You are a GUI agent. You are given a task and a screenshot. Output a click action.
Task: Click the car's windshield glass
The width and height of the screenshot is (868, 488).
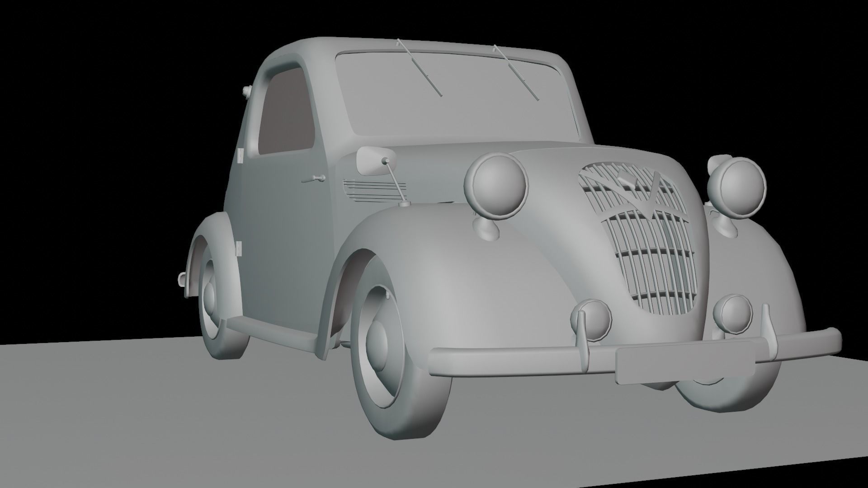tap(457, 97)
